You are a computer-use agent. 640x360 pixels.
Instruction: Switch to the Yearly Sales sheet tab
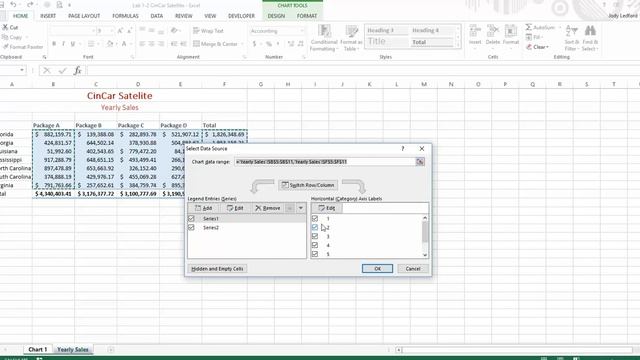pyautogui.click(x=73, y=349)
